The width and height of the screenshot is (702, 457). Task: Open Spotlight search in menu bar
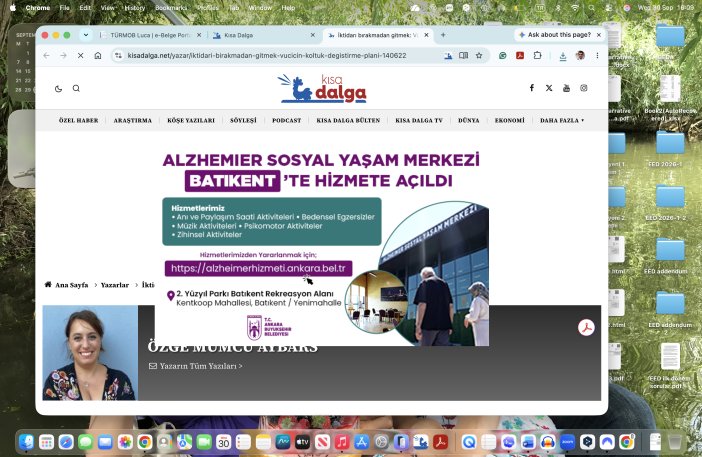592,8
